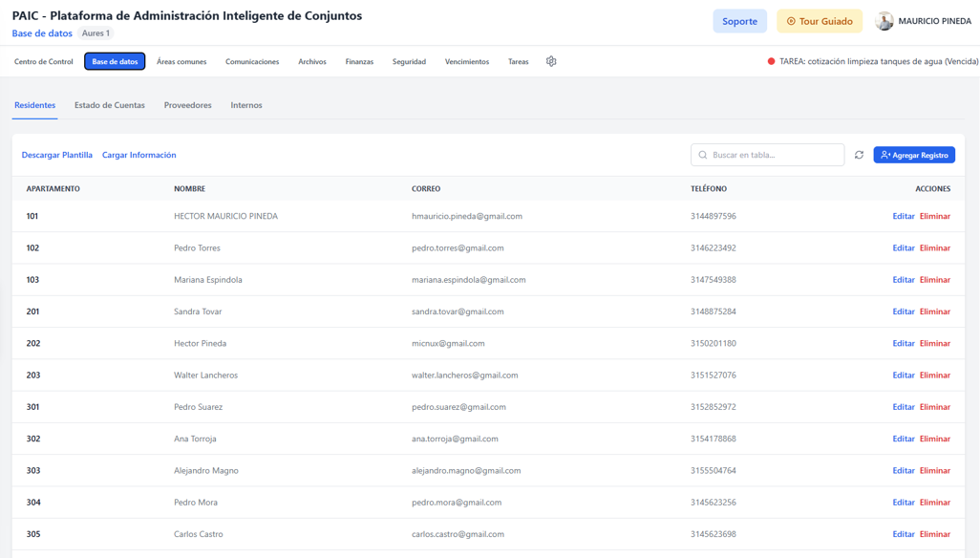980x558 pixels.
Task: Open the Finanzas menu item
Action: pos(359,61)
